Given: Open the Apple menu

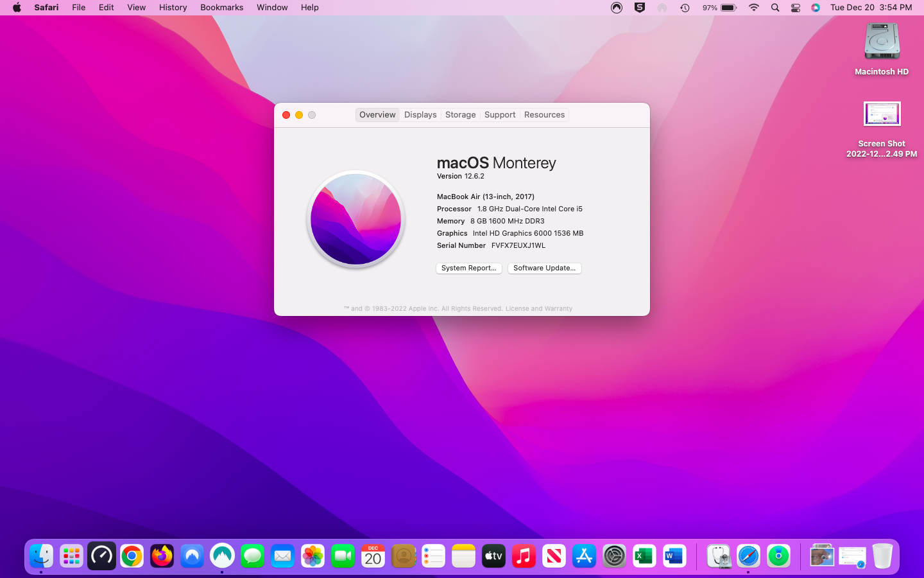Looking at the screenshot, I should [17, 8].
